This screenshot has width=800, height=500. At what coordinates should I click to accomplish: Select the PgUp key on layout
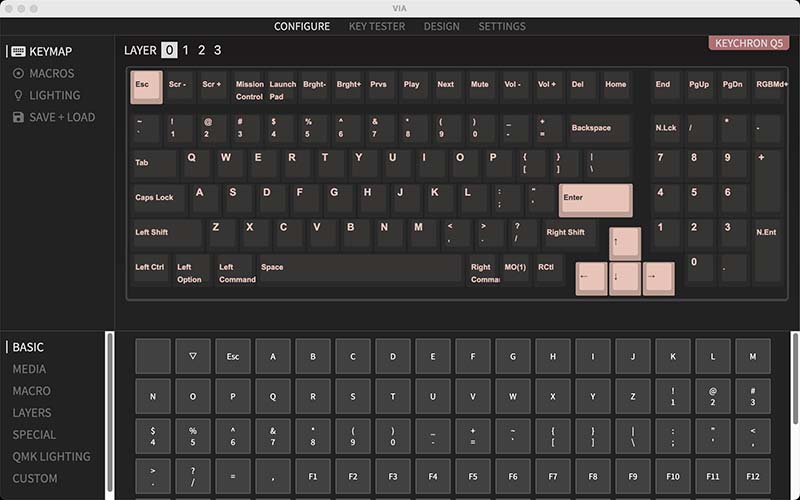pyautogui.click(x=699, y=87)
